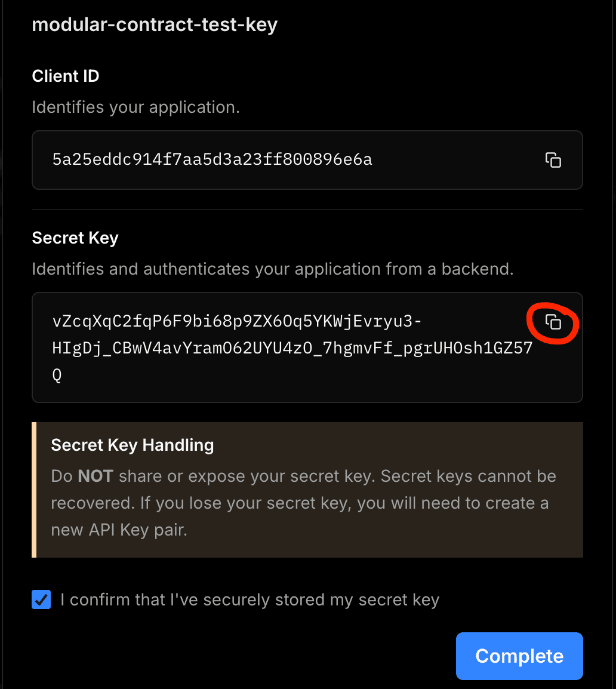Click the secret key line starting with HIgDj
Viewport: 616px width, 689px height.
tap(292, 349)
